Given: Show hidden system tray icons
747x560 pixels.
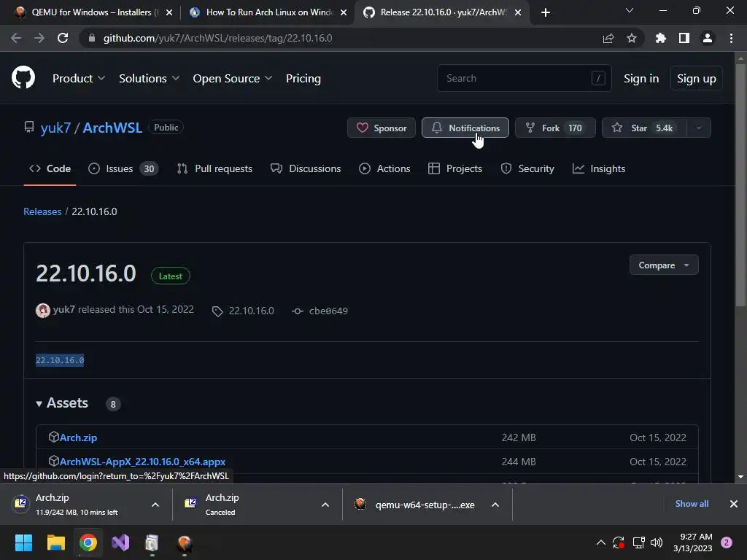Looking at the screenshot, I should coord(601,542).
